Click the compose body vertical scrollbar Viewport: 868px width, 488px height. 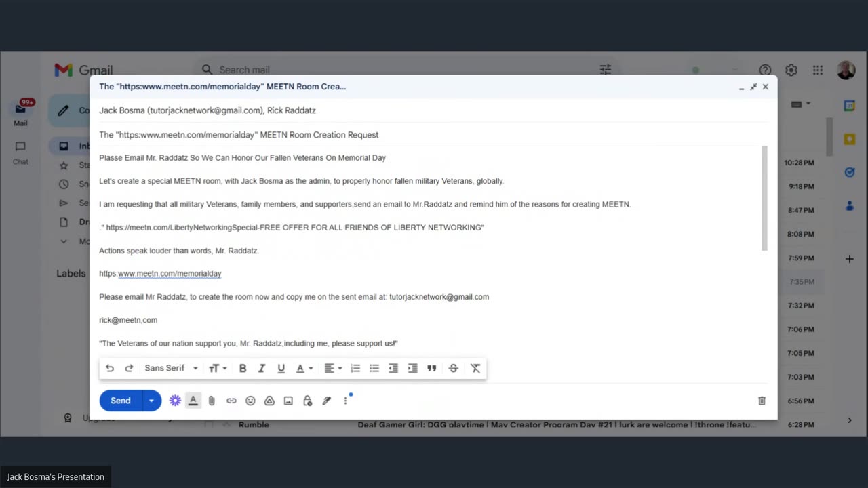764,199
